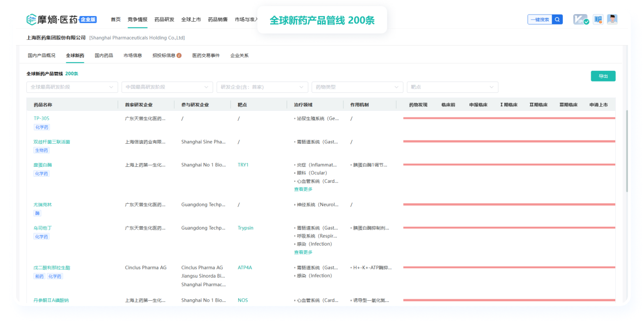This screenshot has width=644, height=321.
Task: Expand 查看更多 in the 乌司他丁 row
Action: click(303, 252)
